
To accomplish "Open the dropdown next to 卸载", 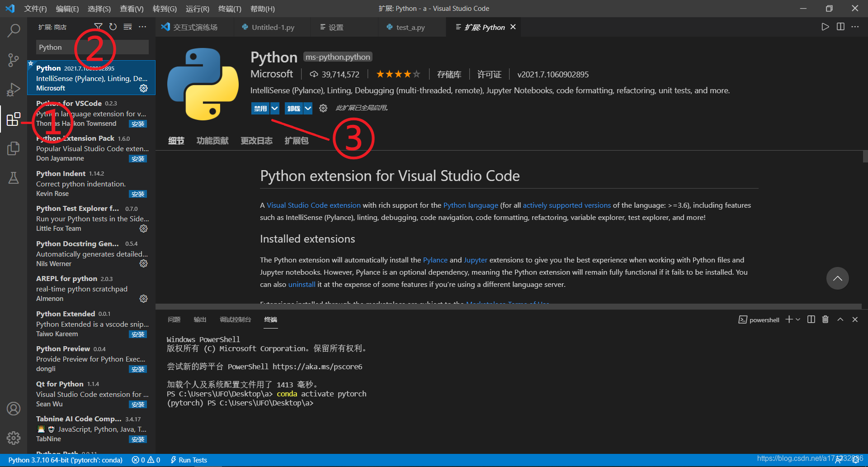I will pos(308,108).
